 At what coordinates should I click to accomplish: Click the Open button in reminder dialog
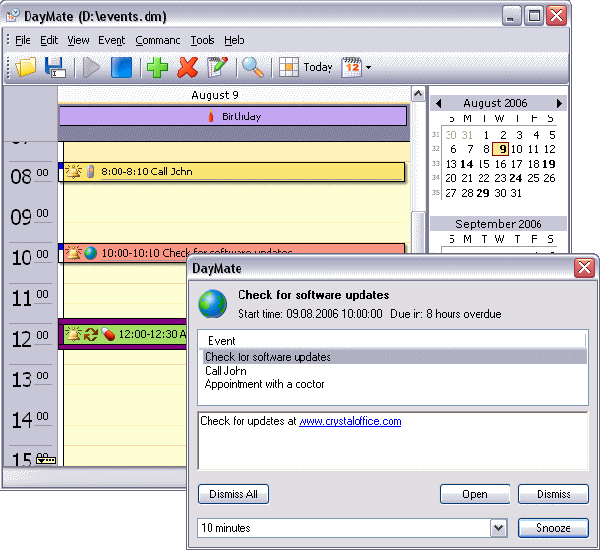pyautogui.click(x=475, y=494)
